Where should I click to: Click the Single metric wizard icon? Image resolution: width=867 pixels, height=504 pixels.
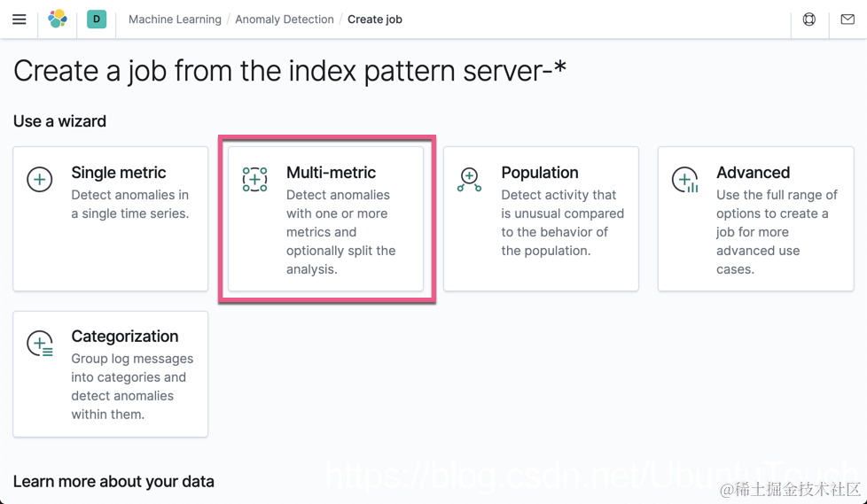40,180
